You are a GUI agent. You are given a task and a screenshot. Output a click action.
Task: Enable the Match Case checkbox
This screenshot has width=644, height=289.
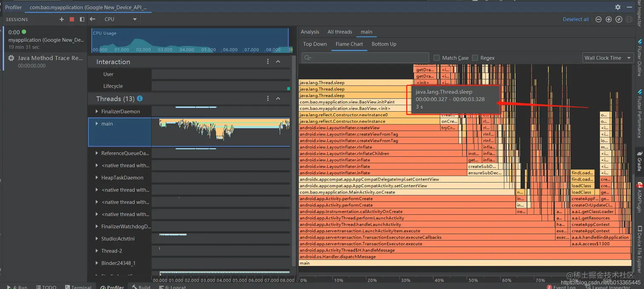[437, 58]
